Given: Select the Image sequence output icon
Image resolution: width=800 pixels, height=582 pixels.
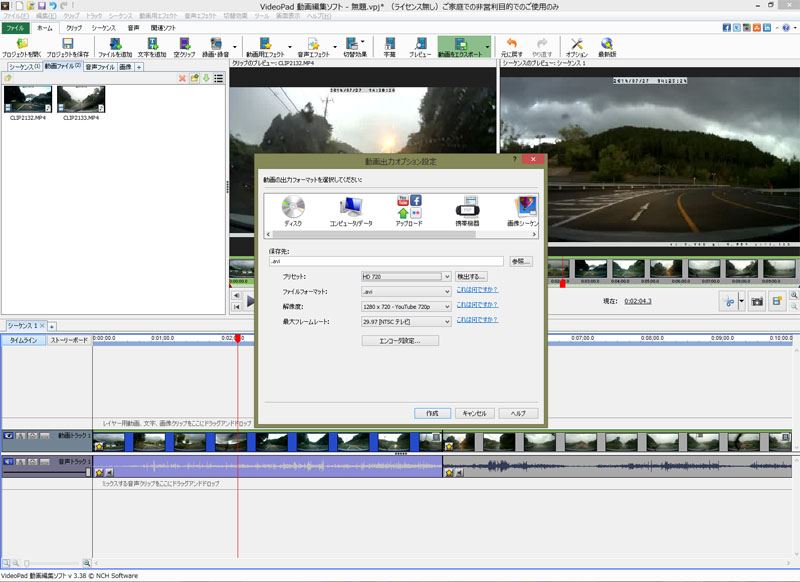Looking at the screenshot, I should point(523,211).
